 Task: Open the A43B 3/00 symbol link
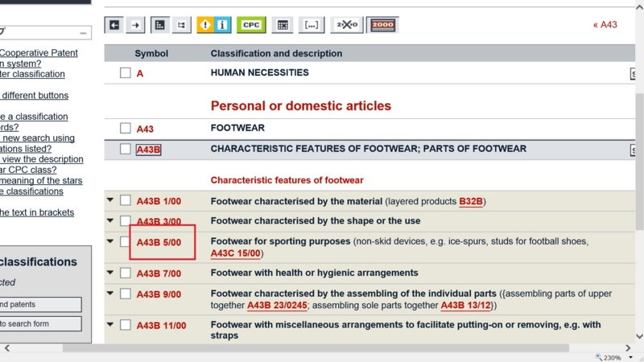point(159,222)
